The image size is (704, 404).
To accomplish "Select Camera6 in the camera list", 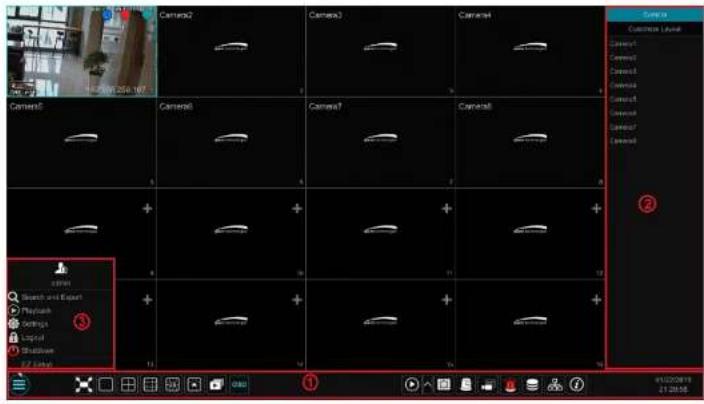I will coord(623,113).
